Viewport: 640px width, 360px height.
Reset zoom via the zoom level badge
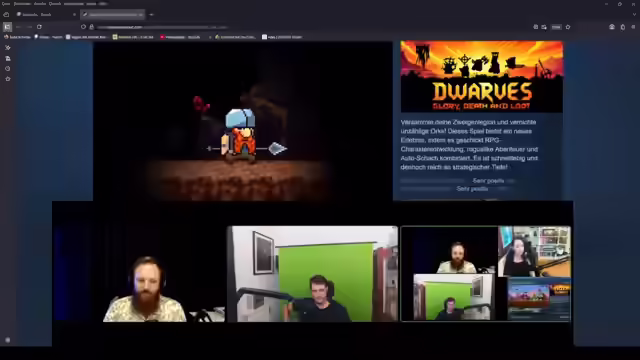(x=556, y=27)
